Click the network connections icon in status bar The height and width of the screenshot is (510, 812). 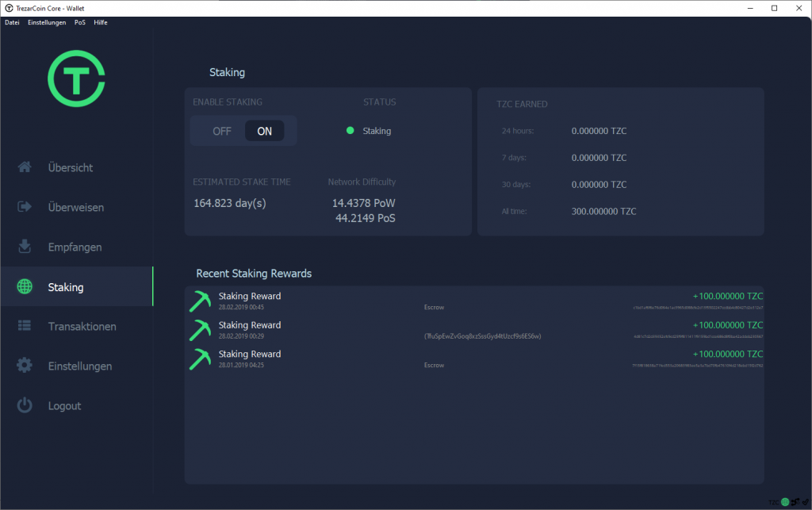[x=795, y=502]
